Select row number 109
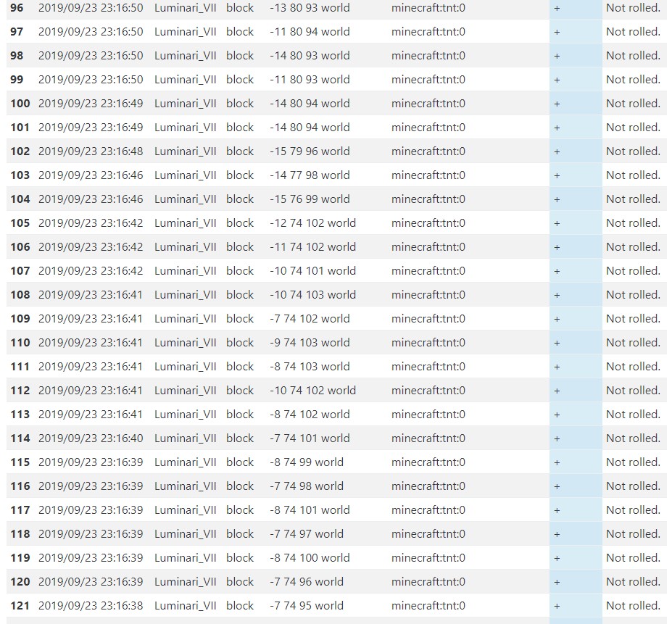This screenshot has width=672, height=624. click(x=20, y=319)
